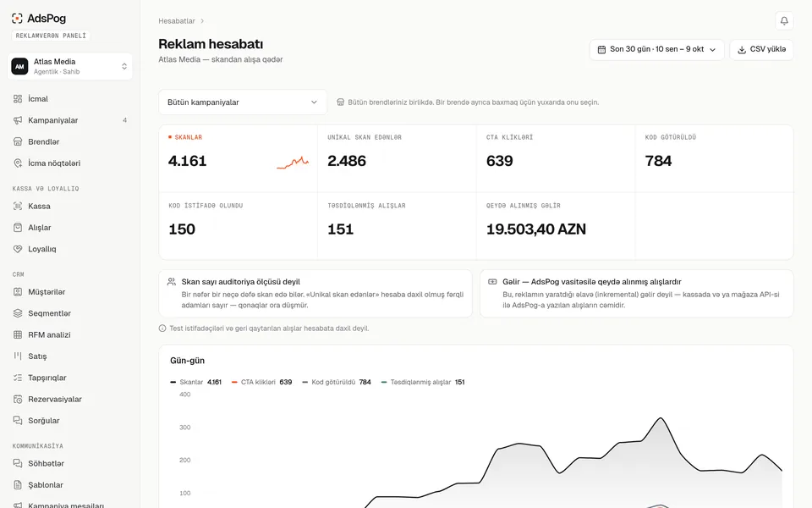Open the Loyallıq sidebar item

coord(70,249)
